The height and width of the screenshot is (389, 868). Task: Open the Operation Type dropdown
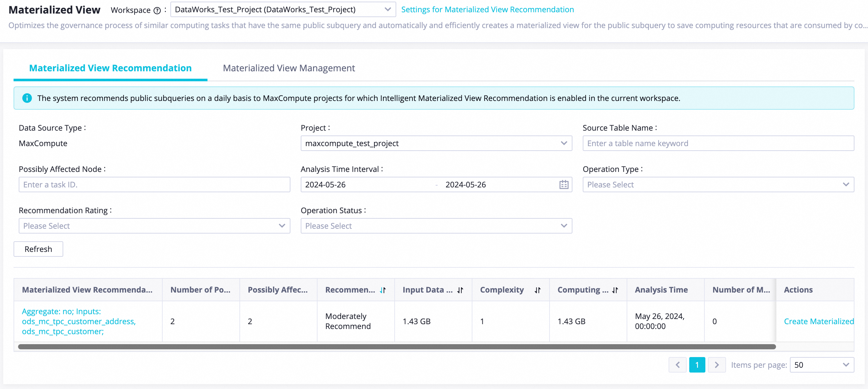[718, 185]
